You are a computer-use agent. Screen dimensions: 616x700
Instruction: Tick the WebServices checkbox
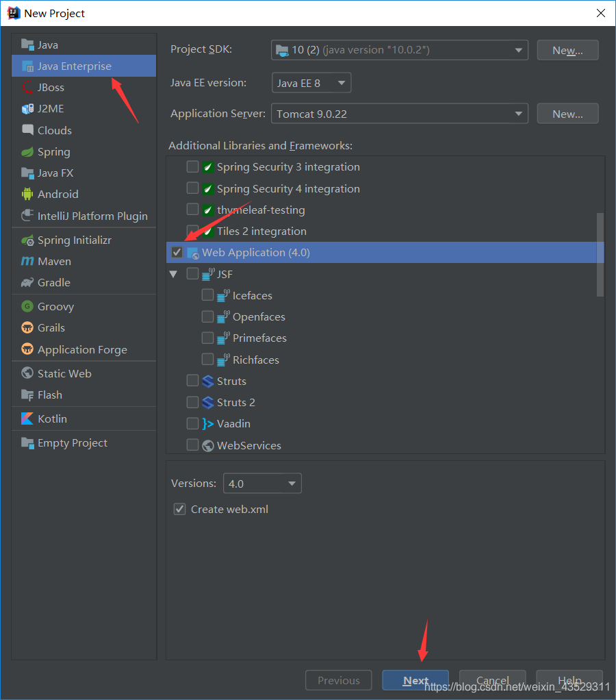click(193, 445)
